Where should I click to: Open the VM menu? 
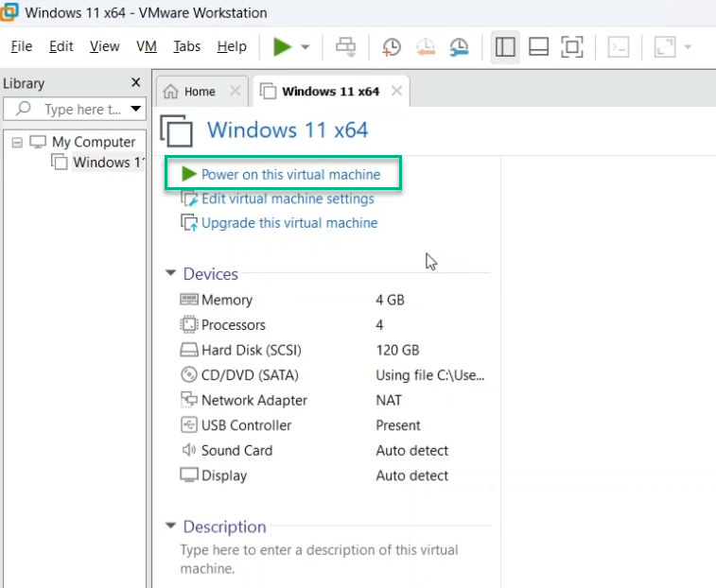[x=147, y=46]
